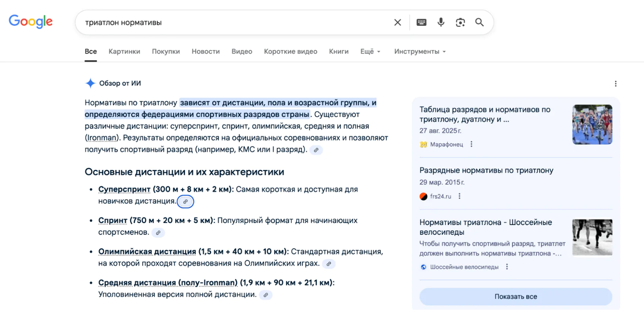Open three-dot menu next to Марафонец

click(x=471, y=144)
